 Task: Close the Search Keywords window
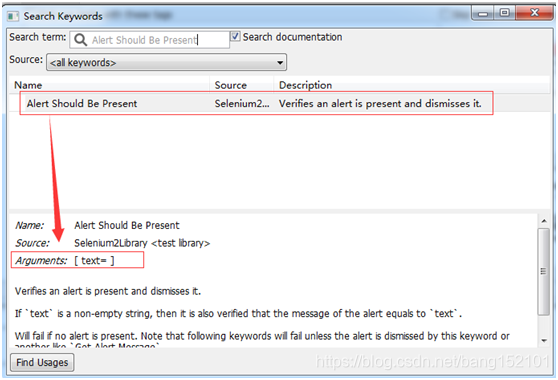(x=534, y=13)
